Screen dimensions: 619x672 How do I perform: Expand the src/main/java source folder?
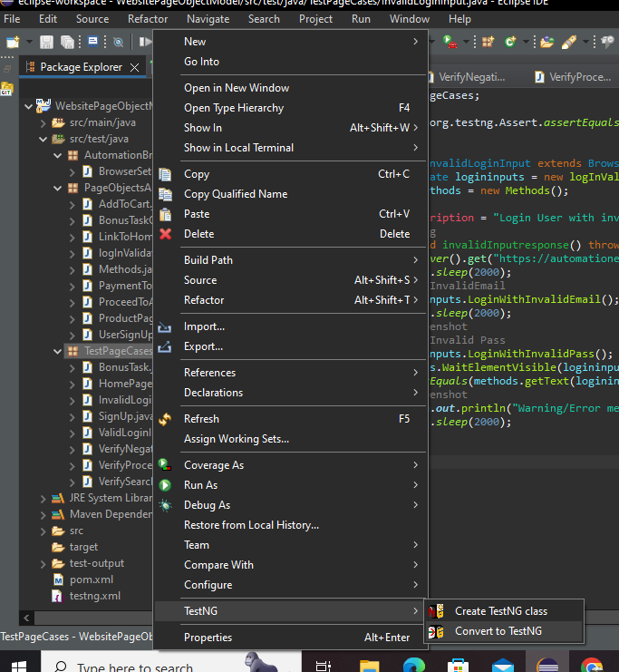[x=44, y=122]
